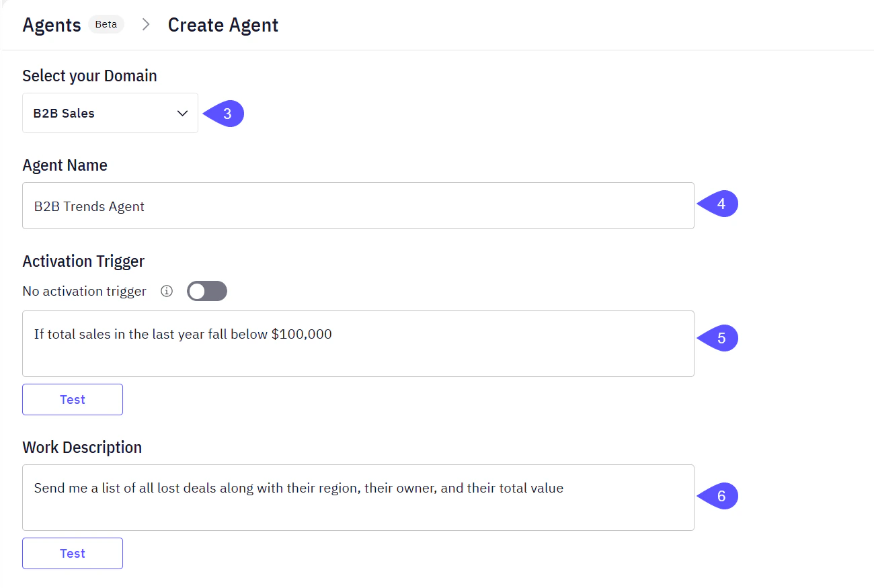Image resolution: width=874 pixels, height=588 pixels.
Task: Click inside the Work Description text box
Action: (x=356, y=497)
